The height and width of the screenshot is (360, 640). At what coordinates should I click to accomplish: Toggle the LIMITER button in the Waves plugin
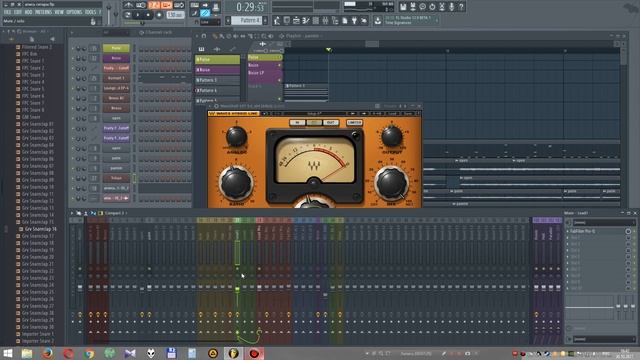(354, 122)
